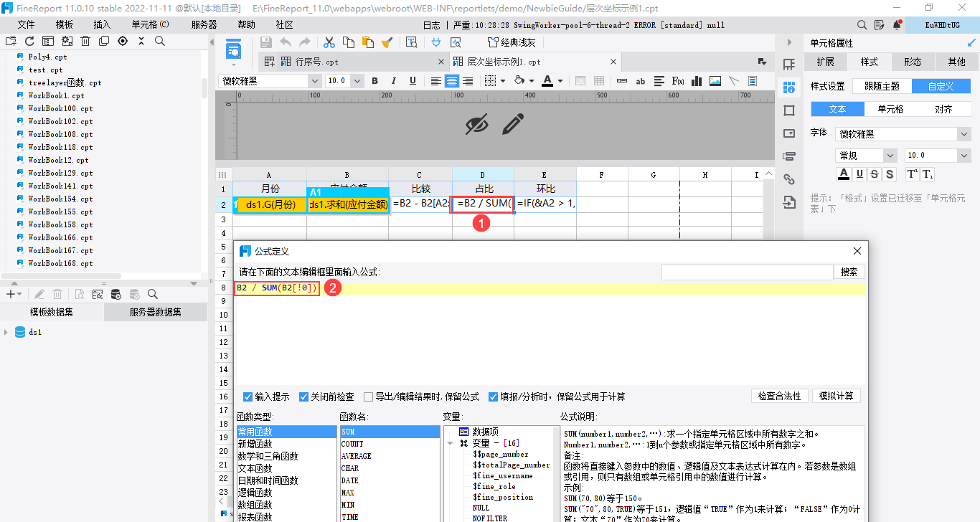Collapse all folders in file tree

141,41
